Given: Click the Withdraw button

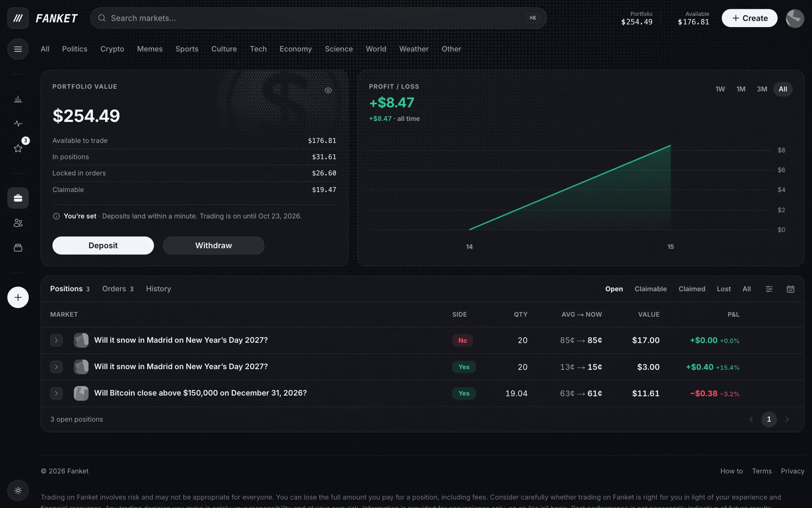Looking at the screenshot, I should coord(213,246).
